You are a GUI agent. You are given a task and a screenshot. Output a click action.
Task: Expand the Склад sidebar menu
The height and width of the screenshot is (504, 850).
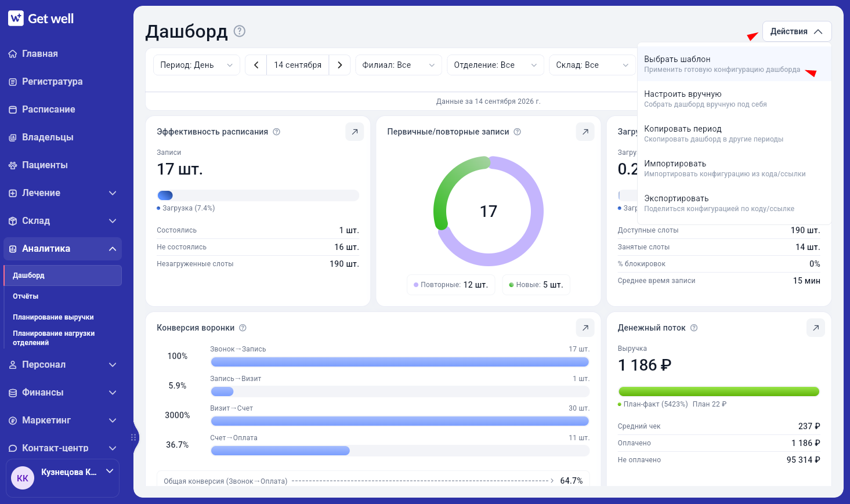tap(63, 221)
